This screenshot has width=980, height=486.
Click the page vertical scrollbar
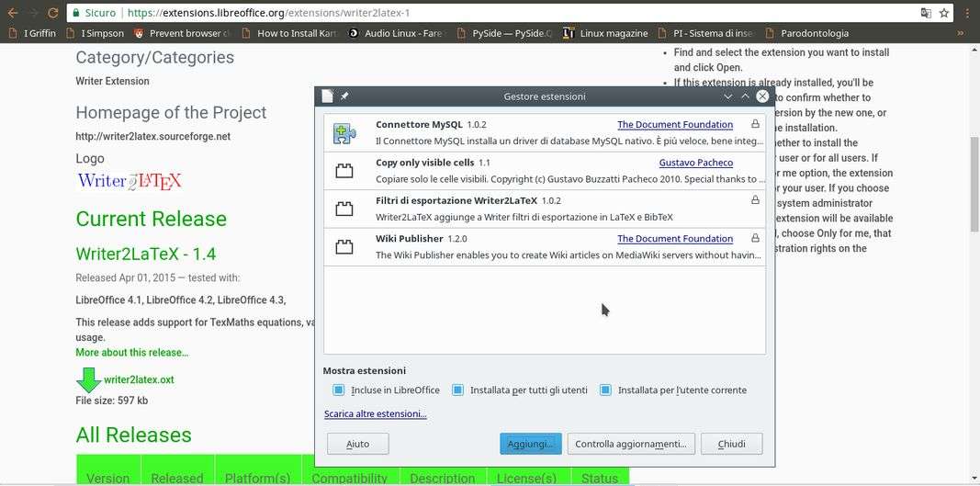point(974,184)
